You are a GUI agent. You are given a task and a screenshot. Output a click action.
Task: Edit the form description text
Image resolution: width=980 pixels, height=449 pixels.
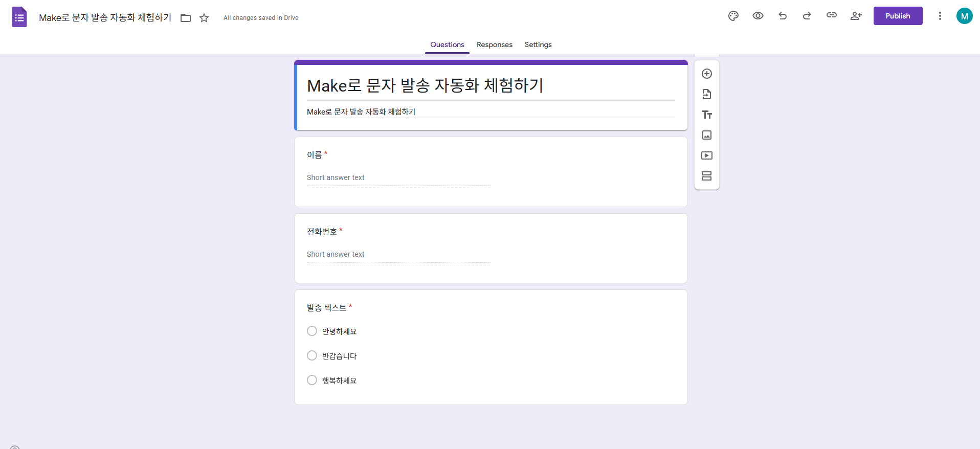491,111
